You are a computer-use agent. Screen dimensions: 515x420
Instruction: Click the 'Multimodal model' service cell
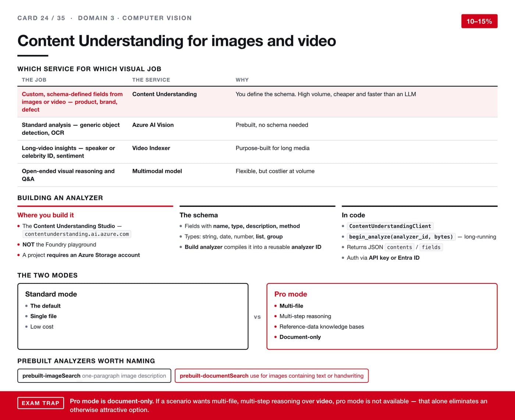tap(157, 171)
